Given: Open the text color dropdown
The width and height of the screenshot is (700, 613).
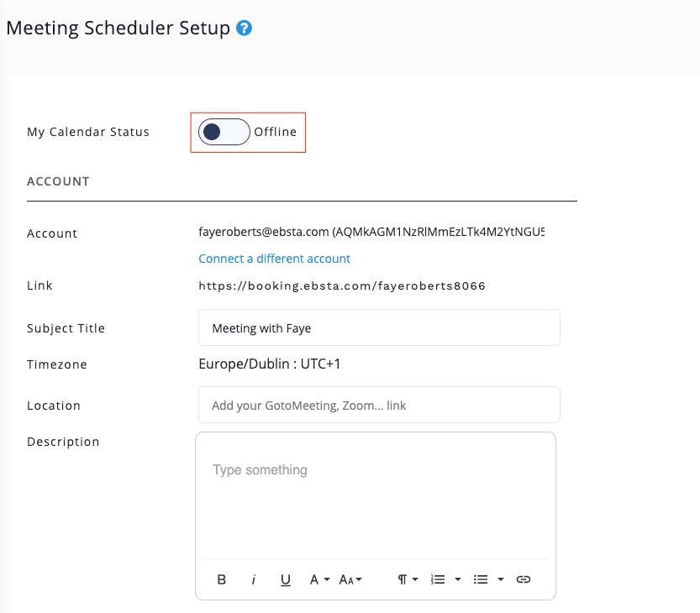Looking at the screenshot, I should [319, 579].
